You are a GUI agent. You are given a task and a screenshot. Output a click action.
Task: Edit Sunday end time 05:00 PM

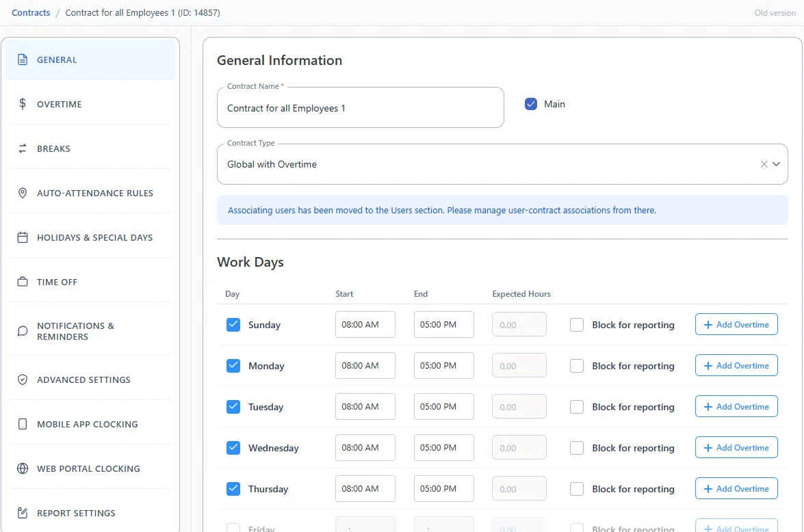pyautogui.click(x=443, y=324)
